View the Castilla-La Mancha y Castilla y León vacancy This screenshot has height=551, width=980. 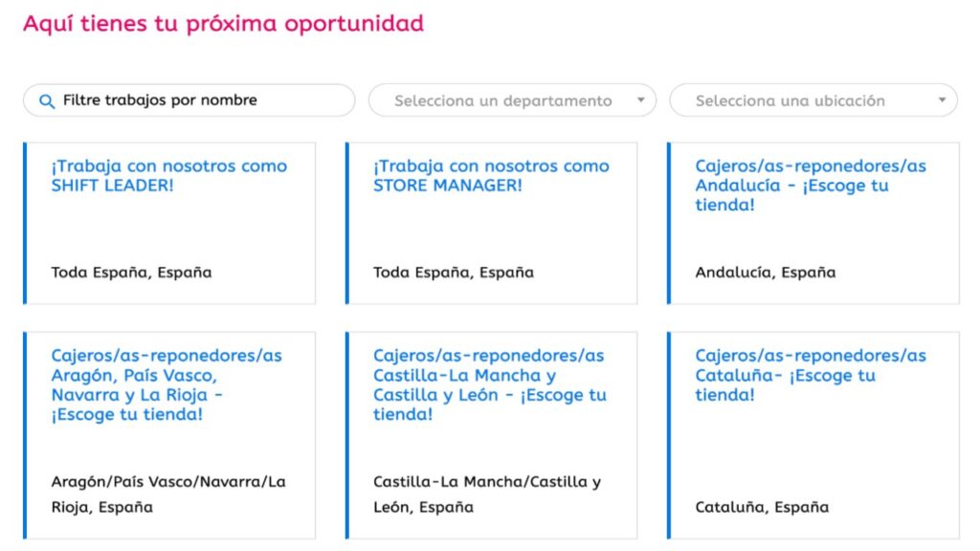489,385
